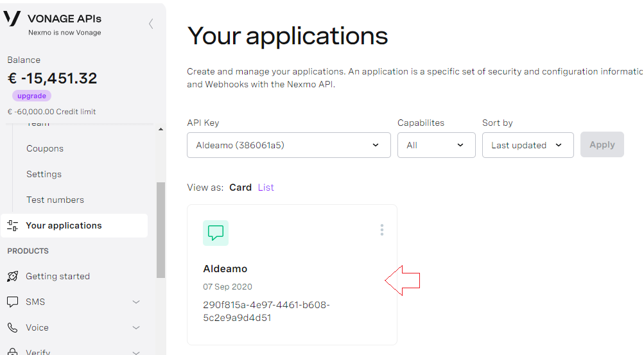Image resolution: width=644 pixels, height=355 pixels.
Task: Open the SMS section label
Action: click(35, 302)
